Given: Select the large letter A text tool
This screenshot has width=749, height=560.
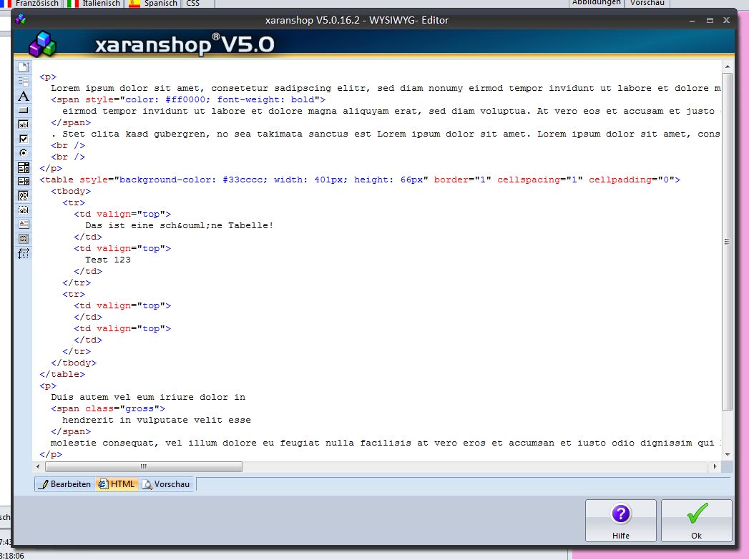Looking at the screenshot, I should (x=24, y=96).
